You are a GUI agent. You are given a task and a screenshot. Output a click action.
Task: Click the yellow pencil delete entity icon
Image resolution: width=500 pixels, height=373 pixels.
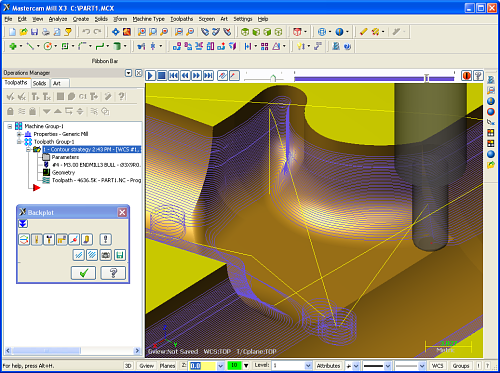coord(363,32)
